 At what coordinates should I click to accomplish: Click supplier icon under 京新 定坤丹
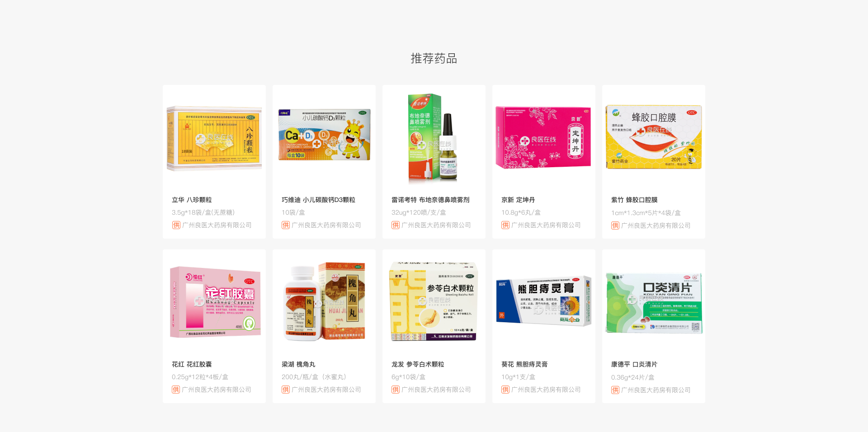[505, 225]
